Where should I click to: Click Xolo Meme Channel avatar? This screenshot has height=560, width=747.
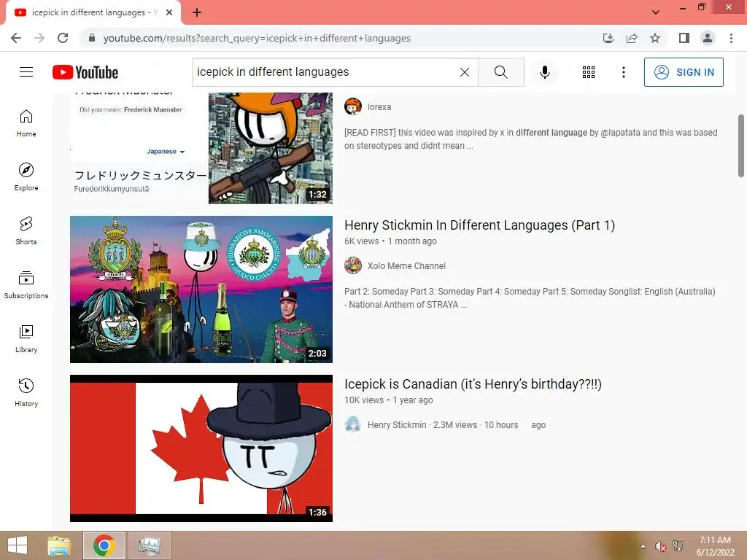pos(353,265)
